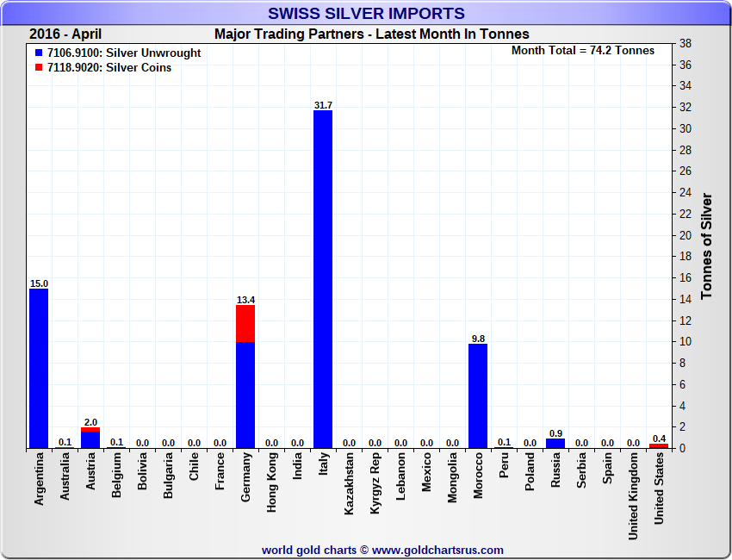Click the small blue Russia bar
This screenshot has height=560, width=732.
tap(555, 444)
